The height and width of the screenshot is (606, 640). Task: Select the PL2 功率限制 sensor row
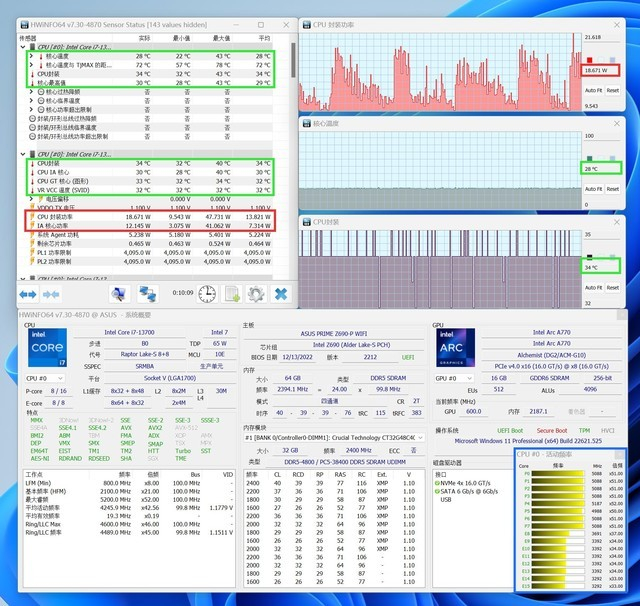(150, 262)
